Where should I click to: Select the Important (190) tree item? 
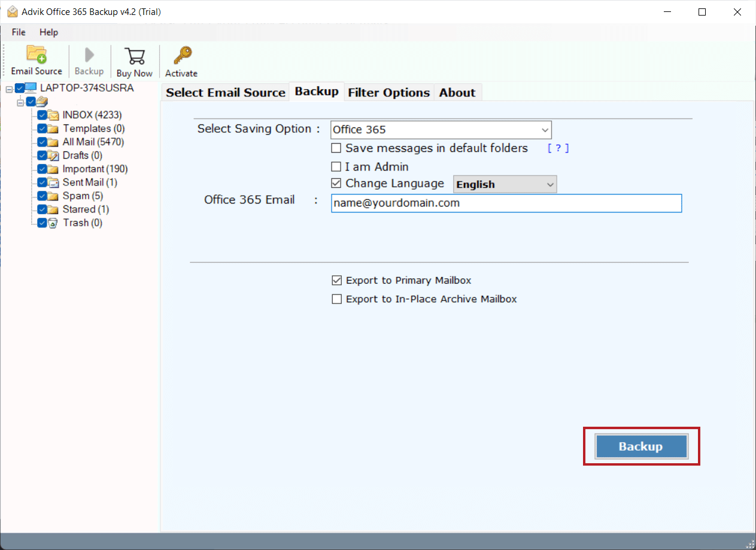coord(95,169)
